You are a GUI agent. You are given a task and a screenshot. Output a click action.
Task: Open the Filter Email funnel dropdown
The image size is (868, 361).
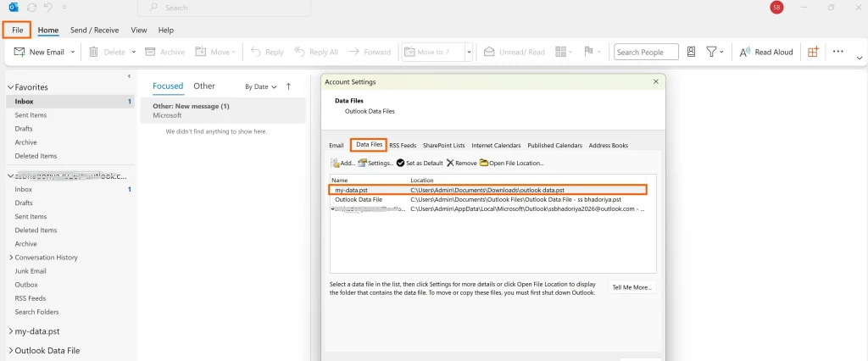[715, 52]
